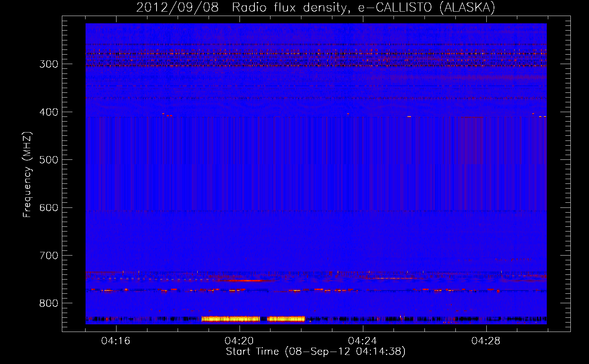Click the "Frequency (MHZ)" y-axis label
The image size is (589, 364).
click(27, 175)
